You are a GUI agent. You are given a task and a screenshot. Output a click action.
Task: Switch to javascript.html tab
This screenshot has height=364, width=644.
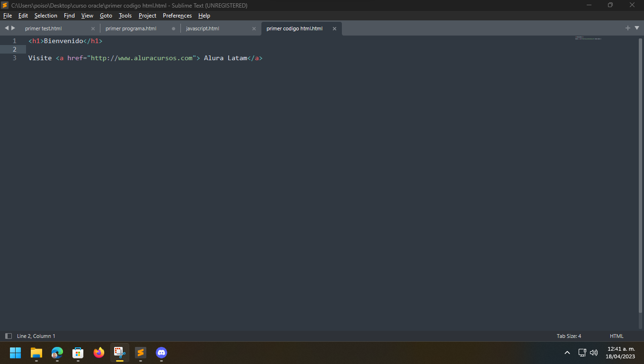[203, 28]
